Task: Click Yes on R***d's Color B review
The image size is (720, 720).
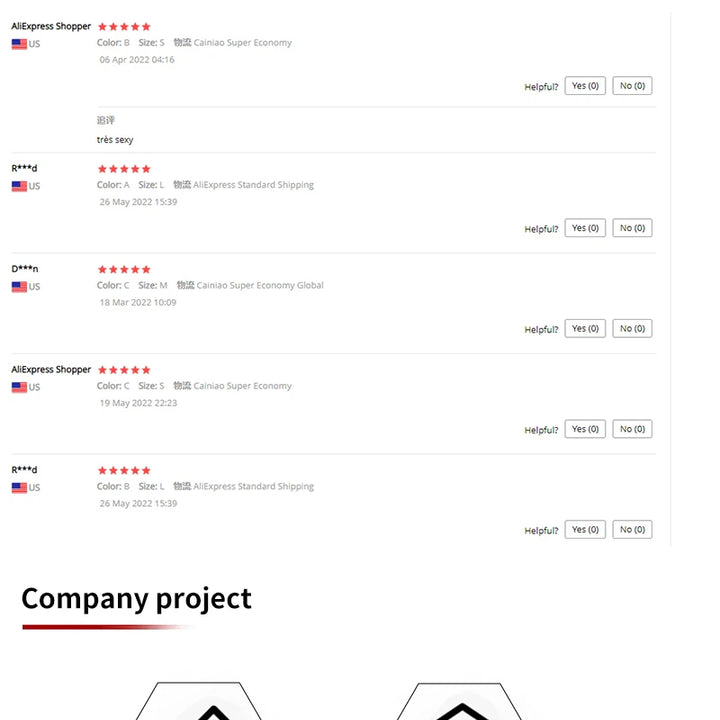Action: click(585, 530)
